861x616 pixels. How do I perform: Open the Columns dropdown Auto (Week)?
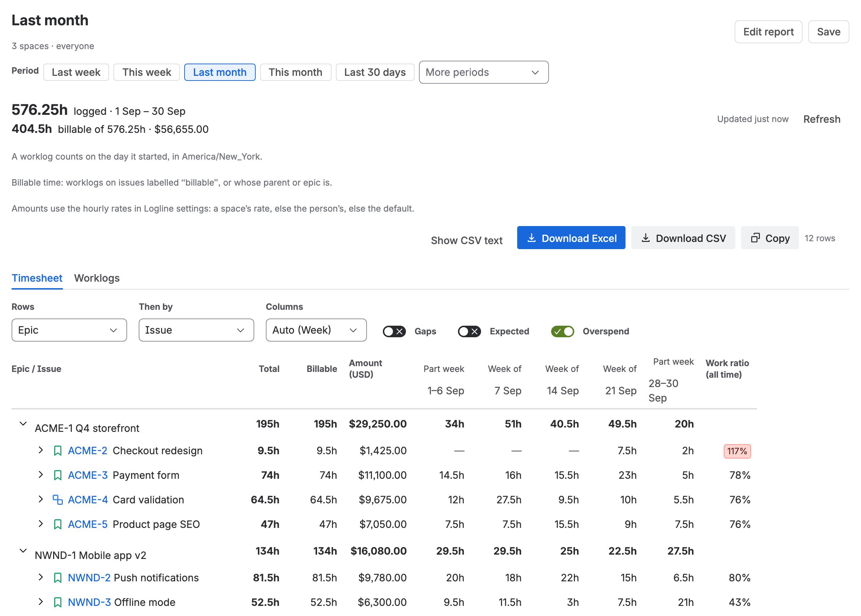pos(316,330)
